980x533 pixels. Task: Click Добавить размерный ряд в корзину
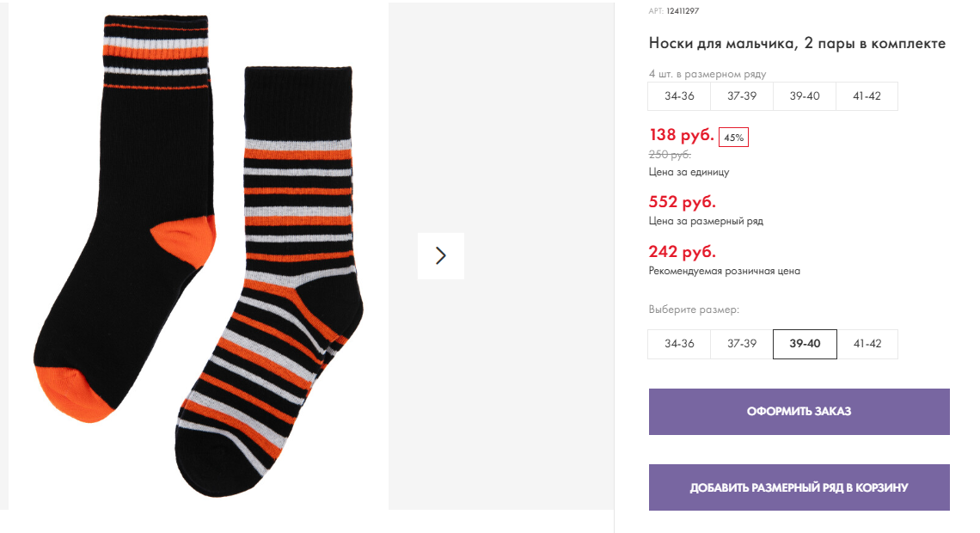click(799, 487)
